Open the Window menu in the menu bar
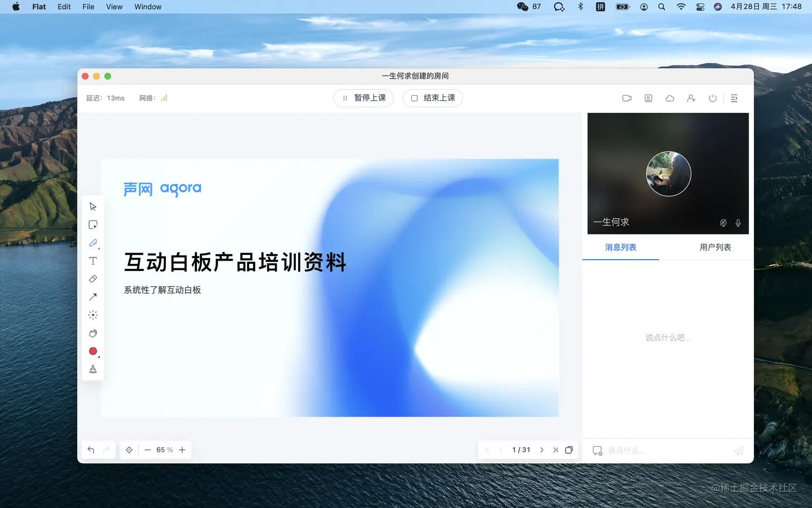Image resolution: width=812 pixels, height=508 pixels. click(147, 6)
